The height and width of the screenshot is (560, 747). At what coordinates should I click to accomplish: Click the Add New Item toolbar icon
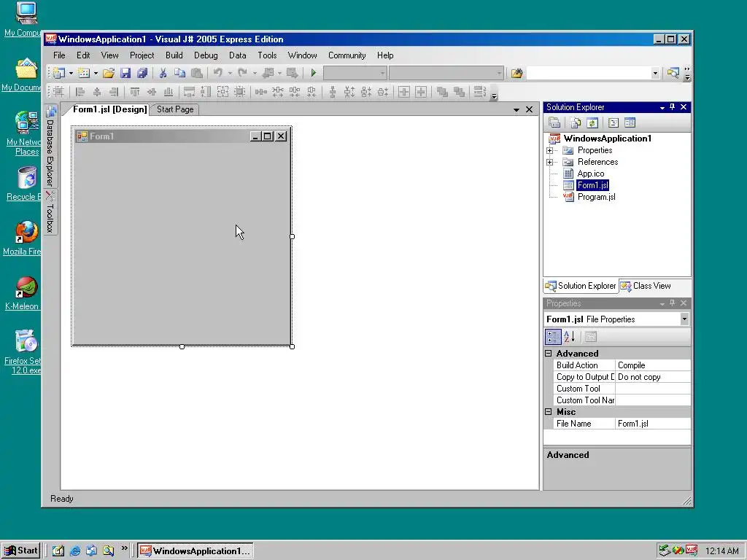coord(84,73)
